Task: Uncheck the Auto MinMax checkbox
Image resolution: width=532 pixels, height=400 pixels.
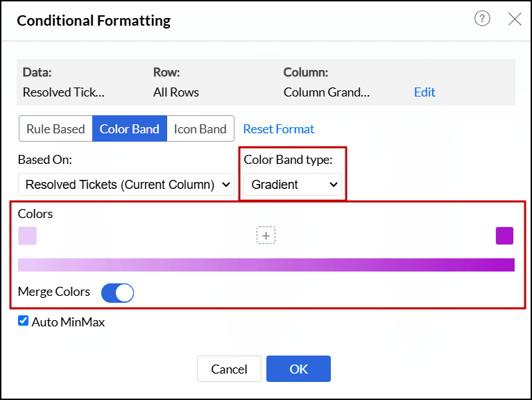Action: click(24, 321)
